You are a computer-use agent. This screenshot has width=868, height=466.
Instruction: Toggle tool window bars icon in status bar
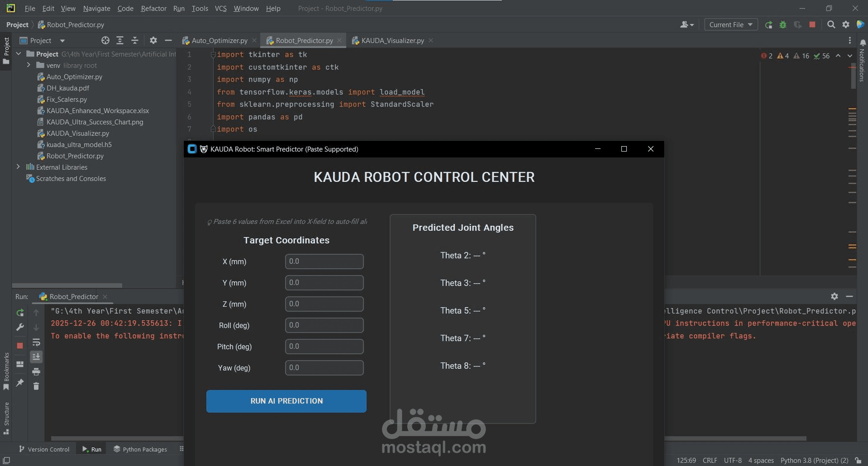6,460
